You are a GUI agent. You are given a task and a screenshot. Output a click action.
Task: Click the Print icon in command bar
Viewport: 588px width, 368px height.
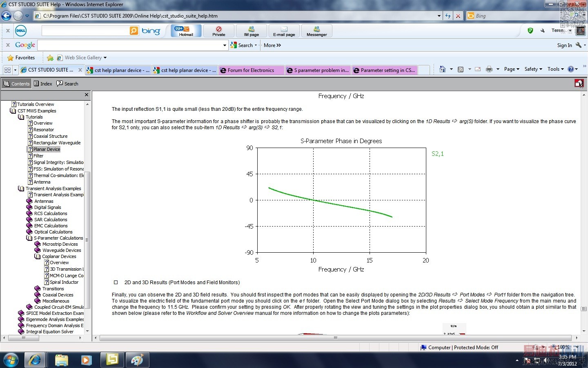coord(489,70)
